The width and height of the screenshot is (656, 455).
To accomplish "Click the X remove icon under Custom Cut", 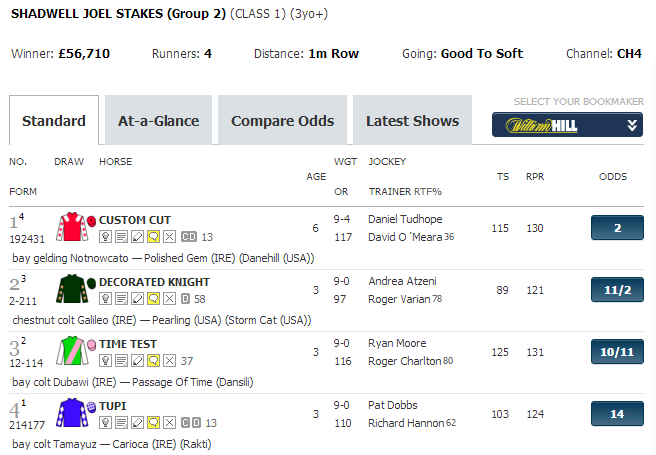I will pos(169,237).
